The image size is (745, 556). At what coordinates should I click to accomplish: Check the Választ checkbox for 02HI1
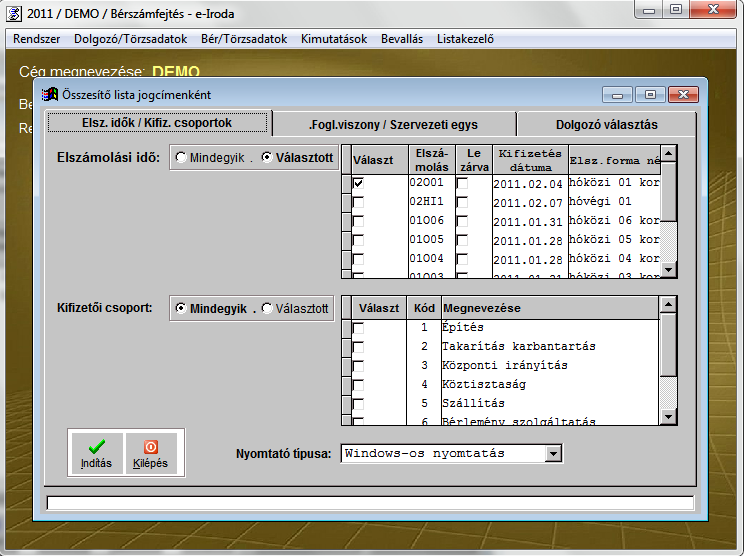[359, 202]
